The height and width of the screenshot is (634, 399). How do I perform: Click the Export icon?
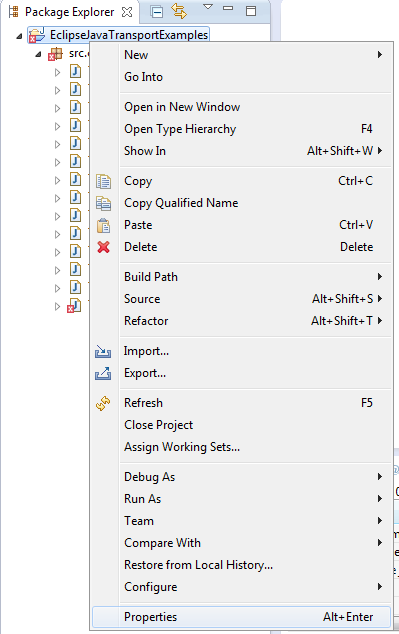click(103, 373)
